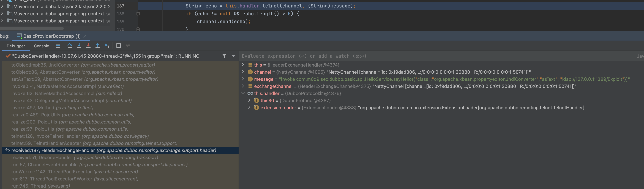
Task: Expand the first spring-context-support Maven library node
Action: (2, 14)
